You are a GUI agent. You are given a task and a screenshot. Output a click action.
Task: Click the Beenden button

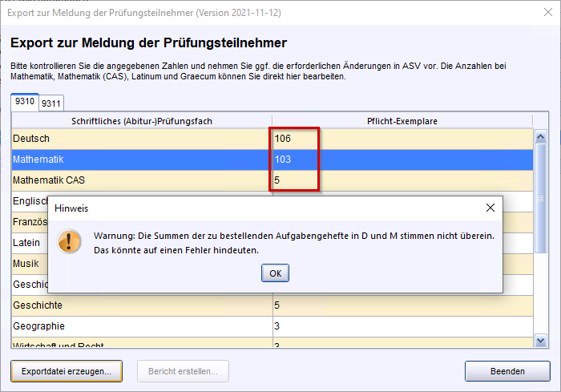(507, 371)
